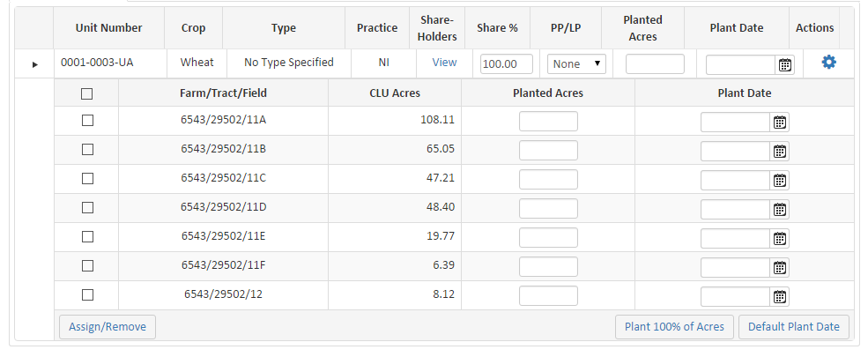Image resolution: width=868 pixels, height=357 pixels.
Task: Open calendar icon for field 6543/29502/11A
Action: pyautogui.click(x=780, y=122)
